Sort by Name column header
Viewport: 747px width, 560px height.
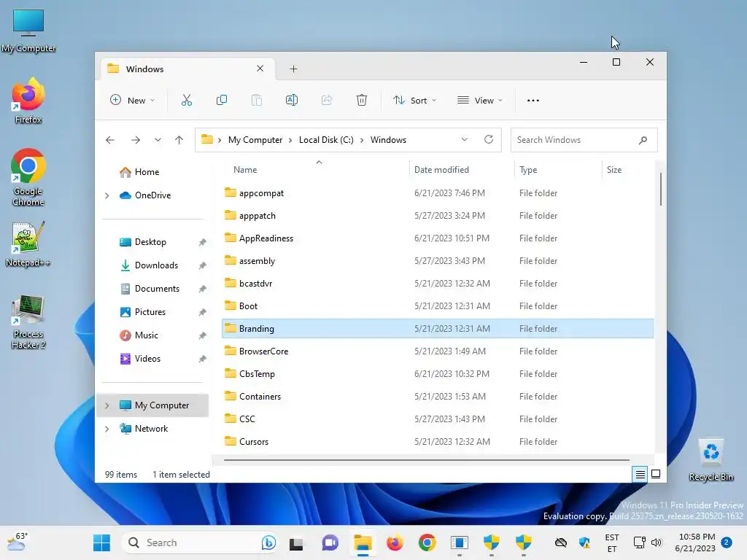tap(245, 169)
